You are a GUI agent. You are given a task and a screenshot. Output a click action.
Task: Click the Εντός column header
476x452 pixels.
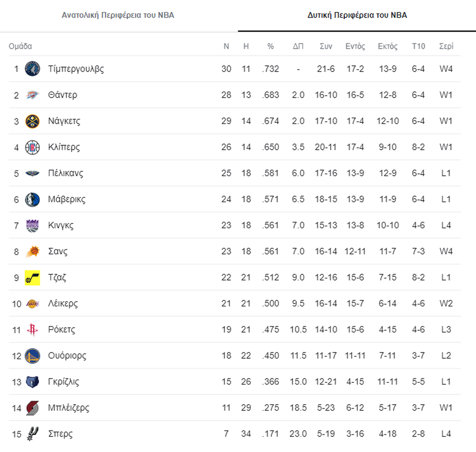[x=355, y=46]
